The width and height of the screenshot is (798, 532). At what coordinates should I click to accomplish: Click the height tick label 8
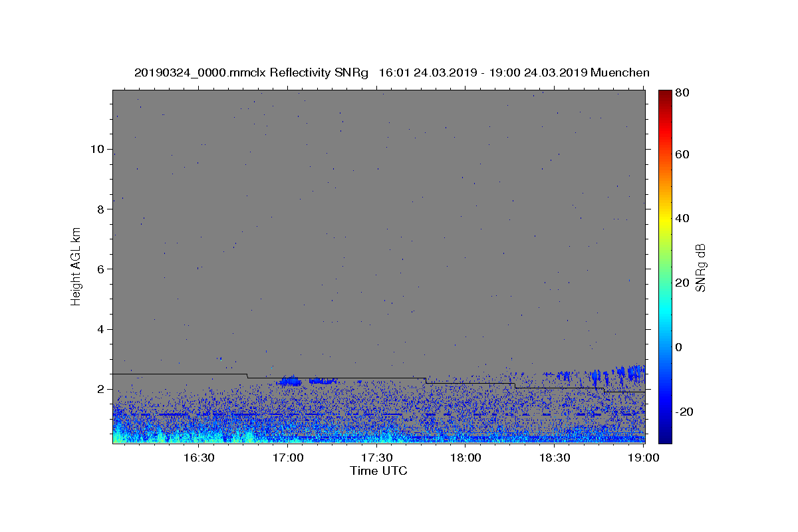101,209
